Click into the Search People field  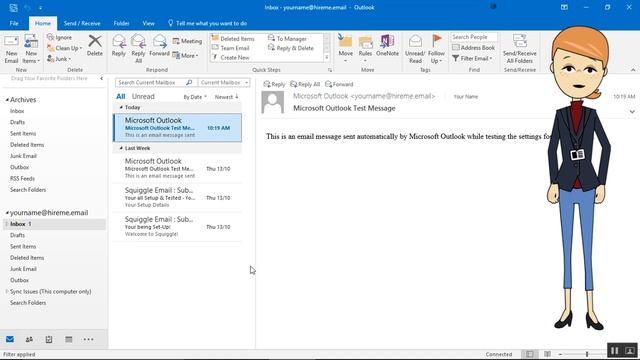pyautogui.click(x=474, y=37)
